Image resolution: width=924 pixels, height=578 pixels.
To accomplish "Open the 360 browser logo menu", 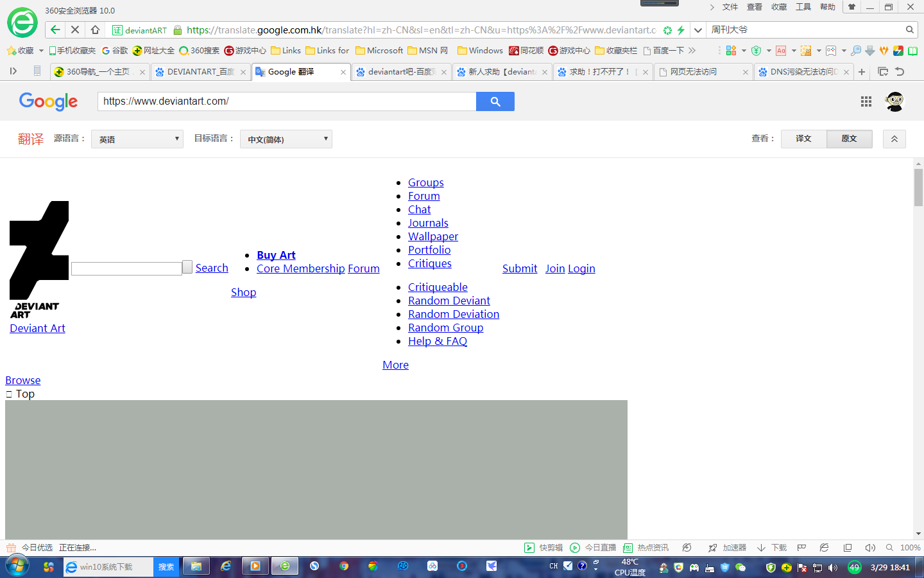I will click(22, 23).
